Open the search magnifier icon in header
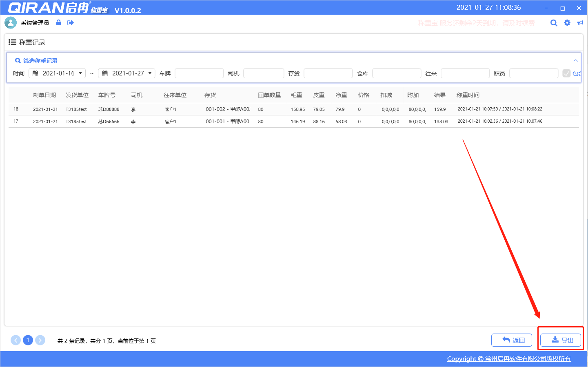588x367 pixels. point(554,23)
